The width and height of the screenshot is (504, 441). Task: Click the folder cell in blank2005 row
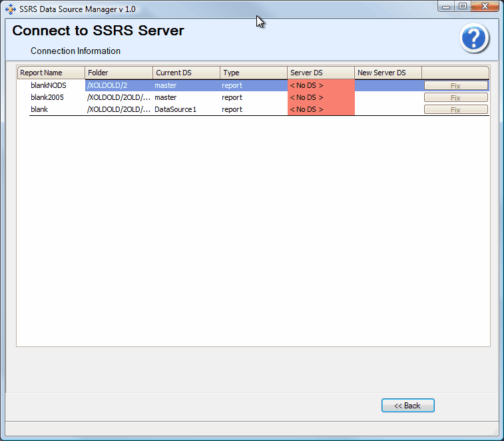[119, 97]
